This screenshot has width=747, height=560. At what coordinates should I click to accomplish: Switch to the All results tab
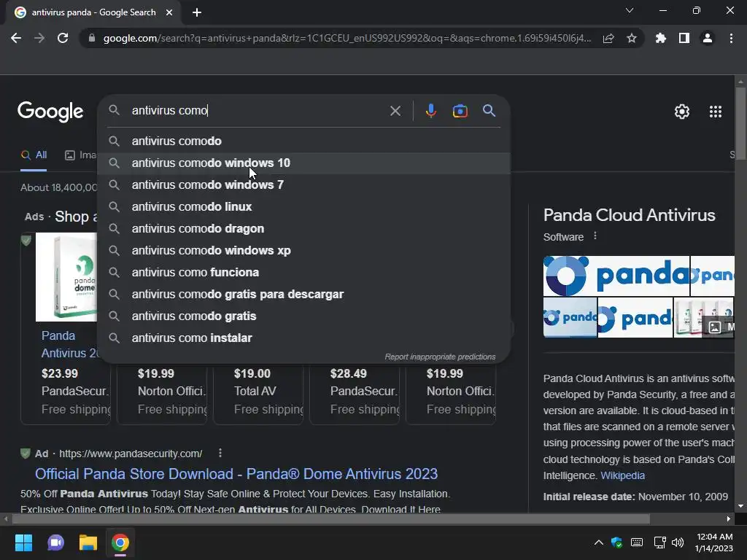click(34, 155)
